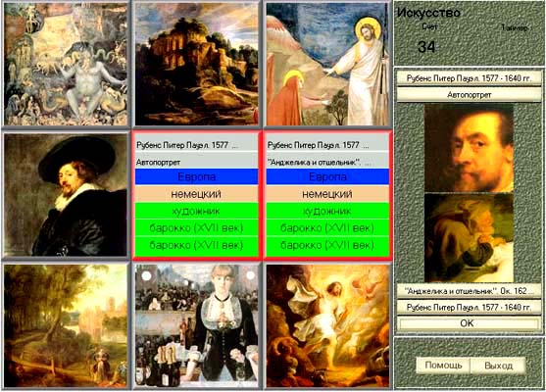Screen dimensions: 546x392
Task: Select the forest landscape with figures tile
Action: 65,325
